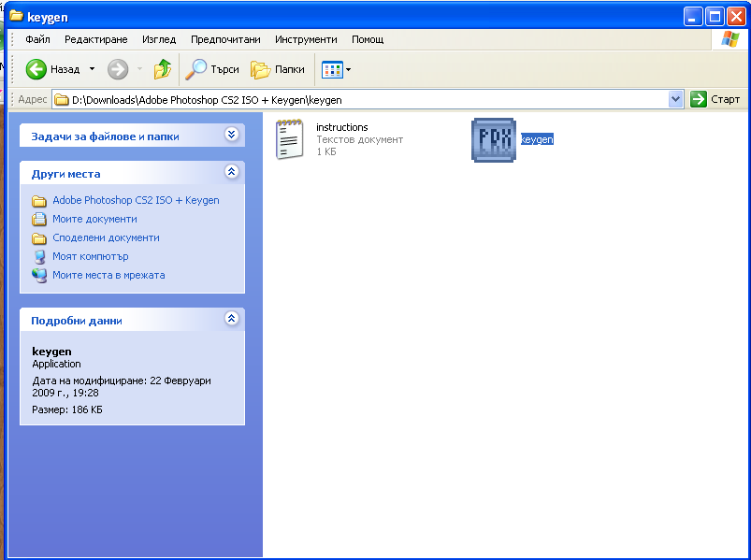The image size is (751, 560).
Task: Open the Файл menu
Action: click(x=37, y=39)
